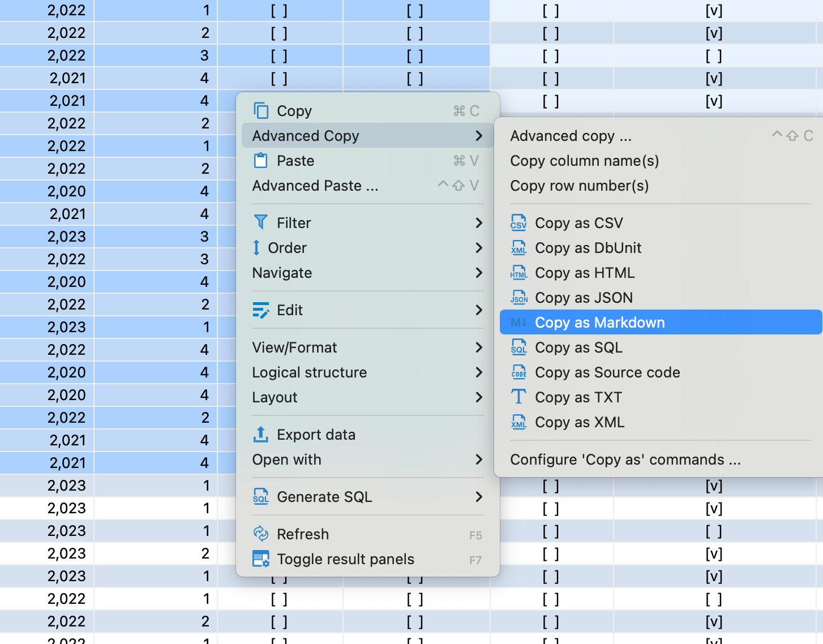Select Copy column name(s)

click(x=584, y=161)
